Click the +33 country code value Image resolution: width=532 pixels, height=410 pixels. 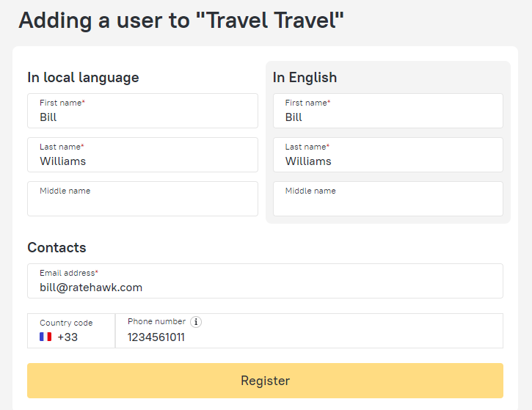point(68,337)
